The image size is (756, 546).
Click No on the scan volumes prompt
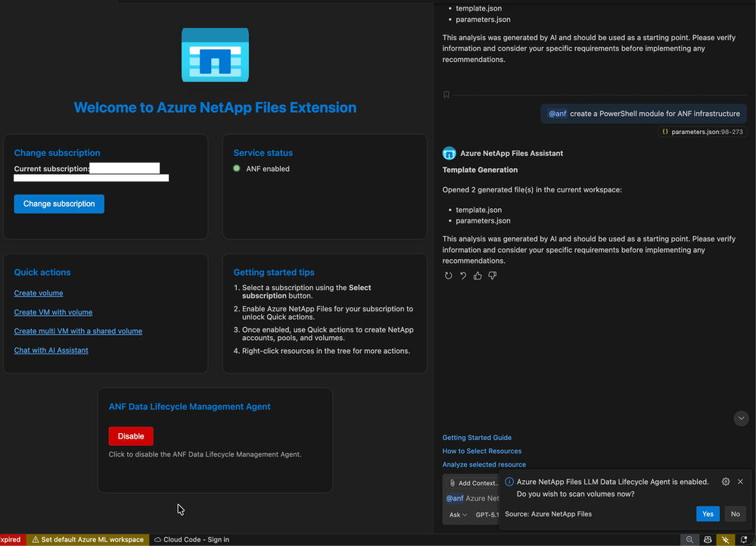point(736,513)
